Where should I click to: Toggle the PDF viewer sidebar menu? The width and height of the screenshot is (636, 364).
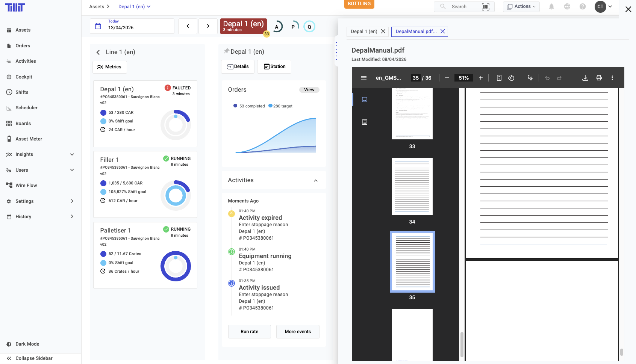(x=363, y=78)
